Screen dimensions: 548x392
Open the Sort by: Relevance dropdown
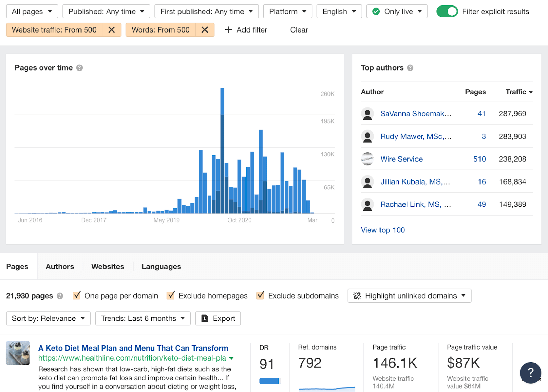tap(48, 318)
